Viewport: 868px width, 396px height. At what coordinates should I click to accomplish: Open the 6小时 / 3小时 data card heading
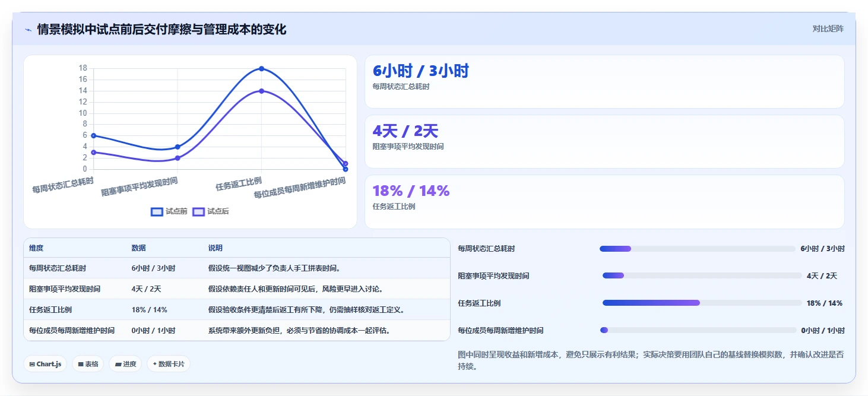point(420,71)
